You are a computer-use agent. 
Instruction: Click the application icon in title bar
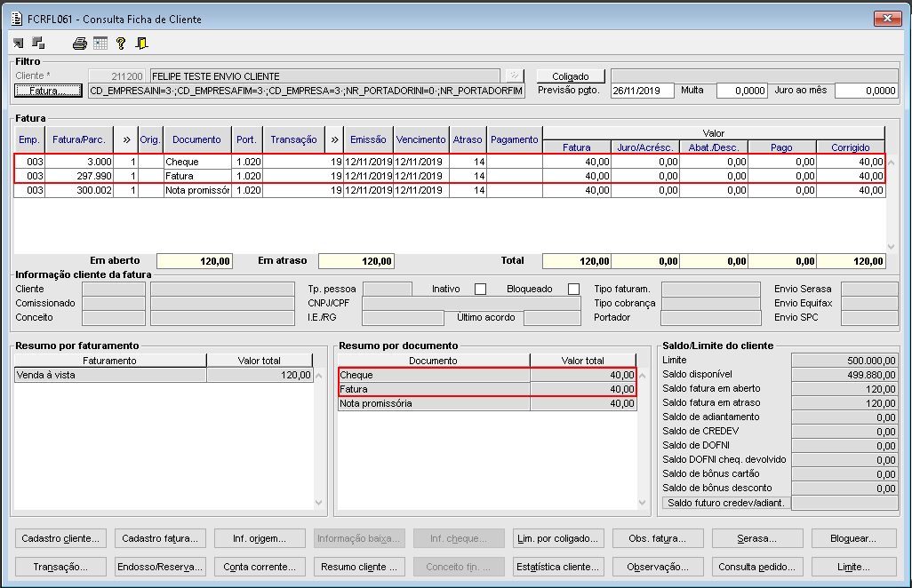tap(16, 19)
